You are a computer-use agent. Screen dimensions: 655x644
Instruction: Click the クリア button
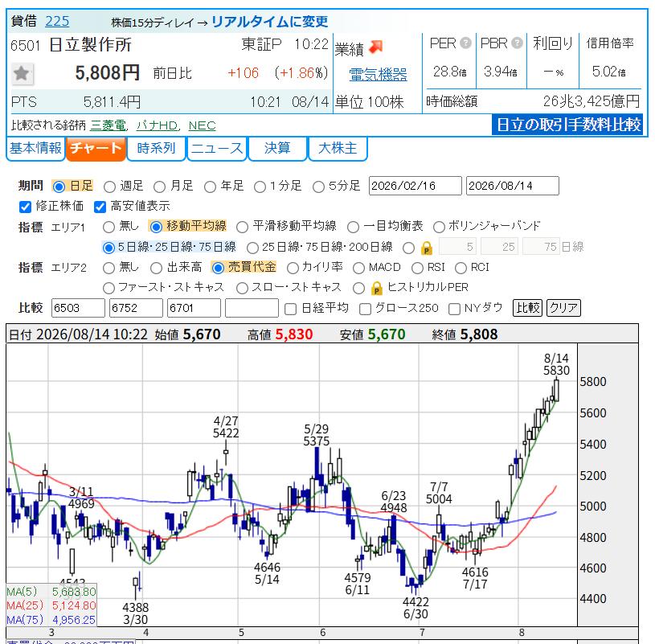563,308
